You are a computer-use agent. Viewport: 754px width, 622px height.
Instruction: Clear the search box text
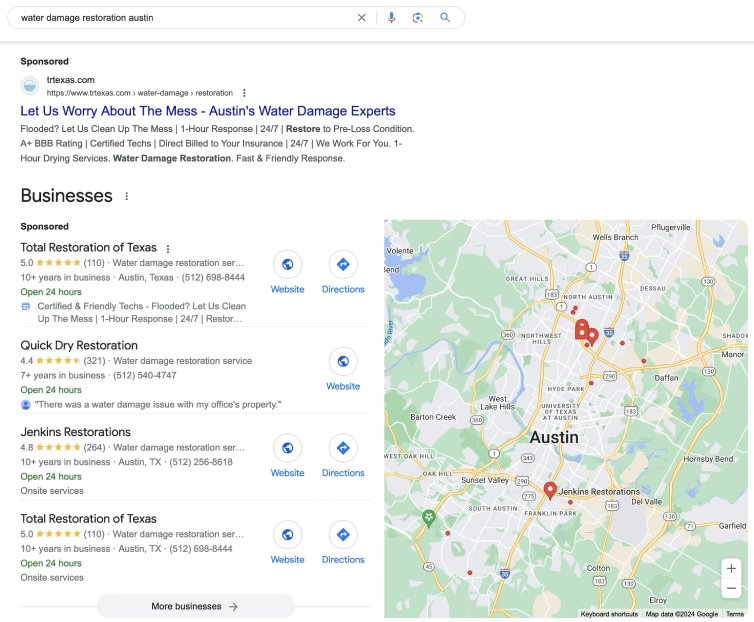coord(362,17)
